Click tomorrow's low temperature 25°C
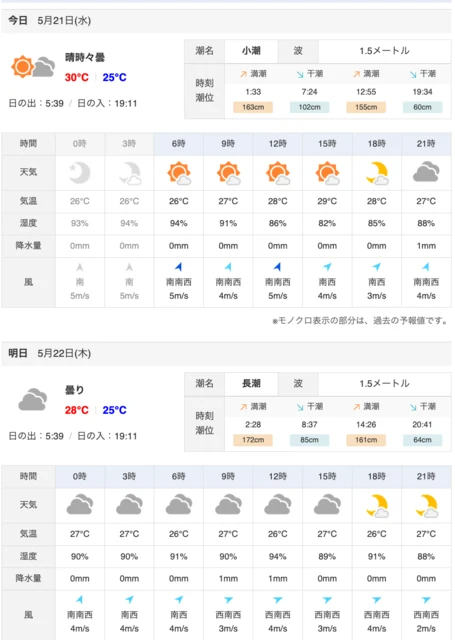455x640 pixels. (114, 410)
